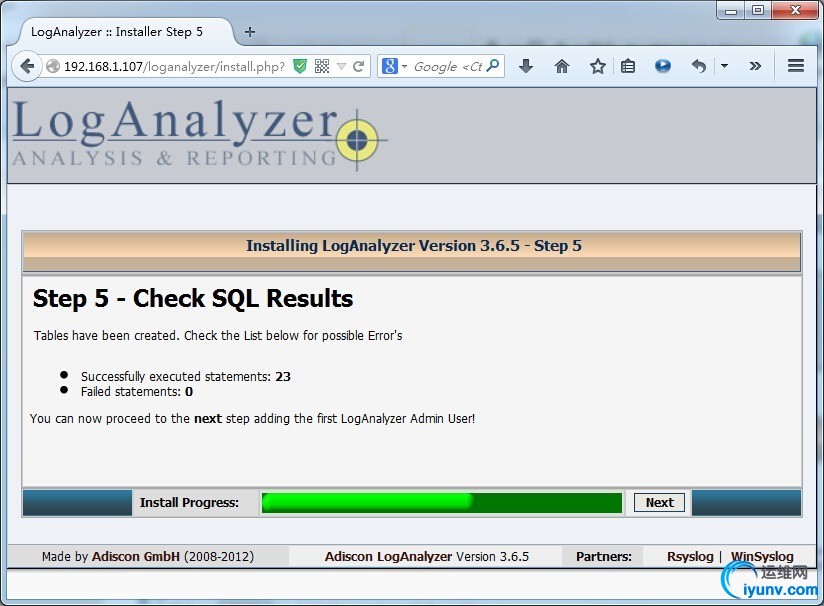824x606 pixels.
Task: Open the Adiscon LogAnalyzer link
Action: point(388,557)
